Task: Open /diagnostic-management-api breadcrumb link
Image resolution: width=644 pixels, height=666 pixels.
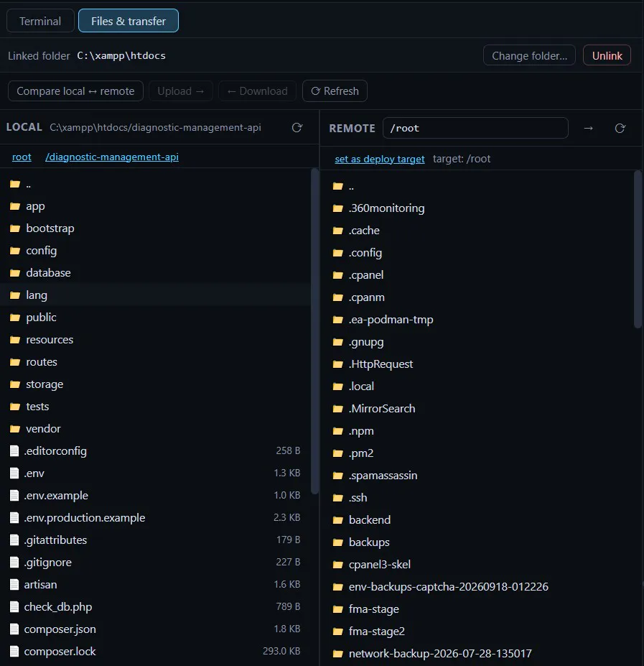Action: 112,157
